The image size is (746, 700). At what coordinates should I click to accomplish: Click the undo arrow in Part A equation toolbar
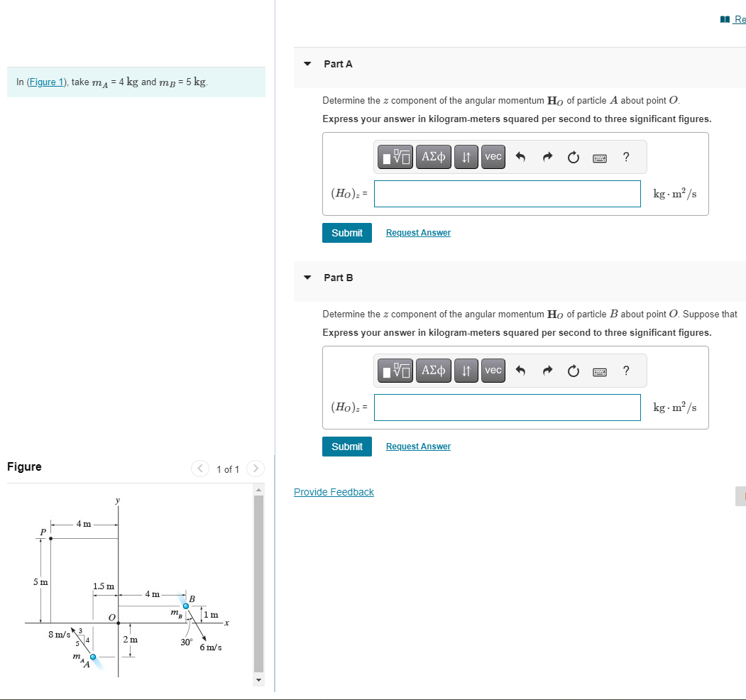(522, 156)
